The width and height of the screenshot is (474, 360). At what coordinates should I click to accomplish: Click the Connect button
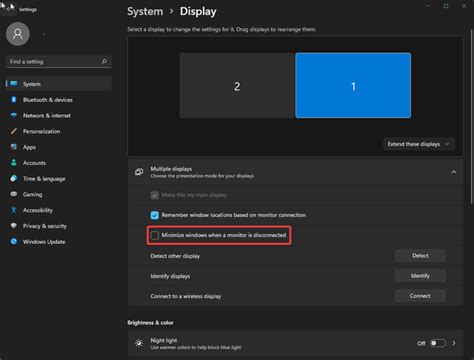point(420,296)
